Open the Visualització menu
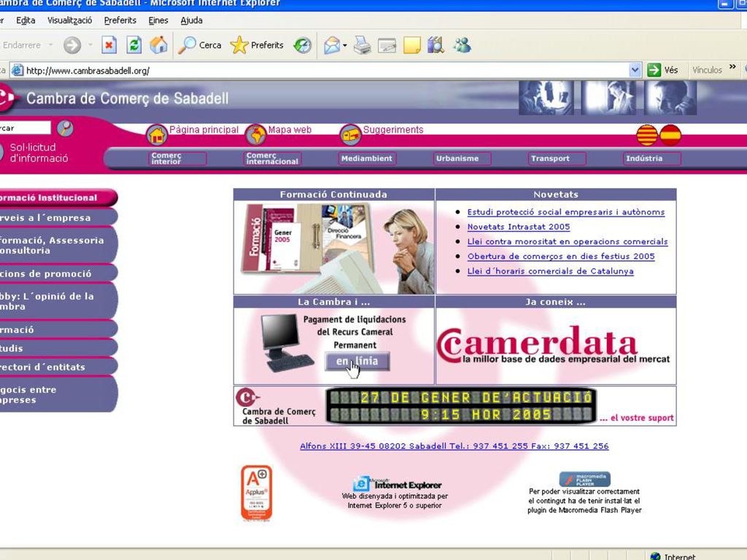The image size is (747, 560). pyautogui.click(x=69, y=20)
